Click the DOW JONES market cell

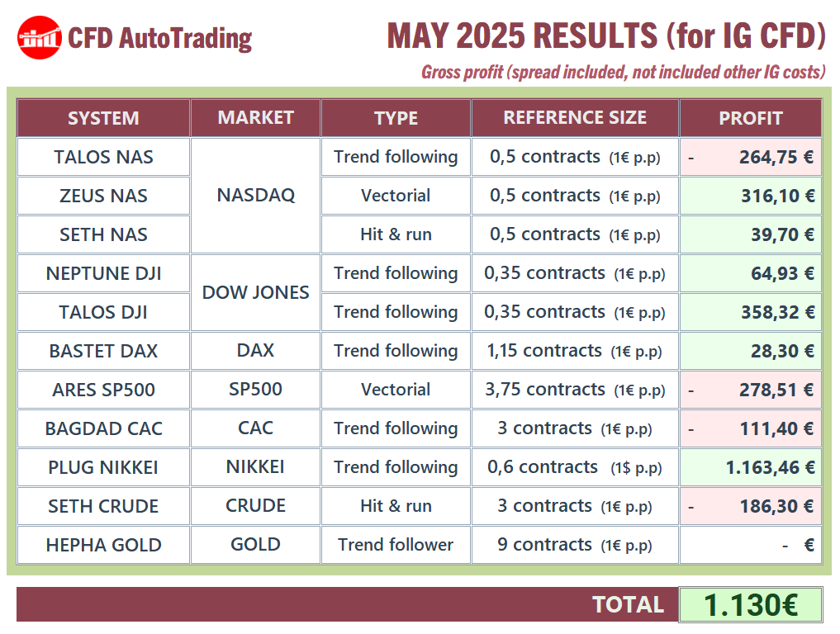pyautogui.click(x=255, y=292)
